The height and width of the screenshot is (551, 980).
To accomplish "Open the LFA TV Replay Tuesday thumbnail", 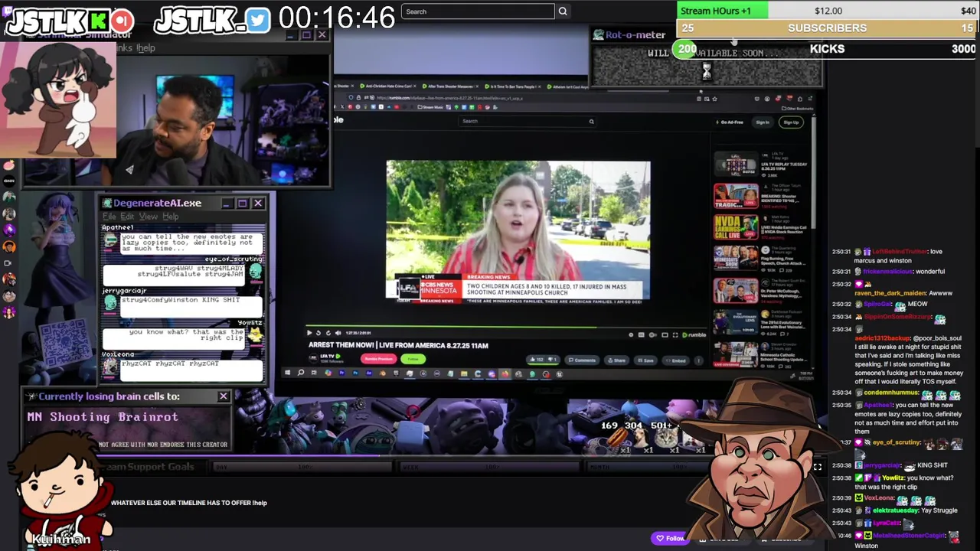I will [736, 165].
